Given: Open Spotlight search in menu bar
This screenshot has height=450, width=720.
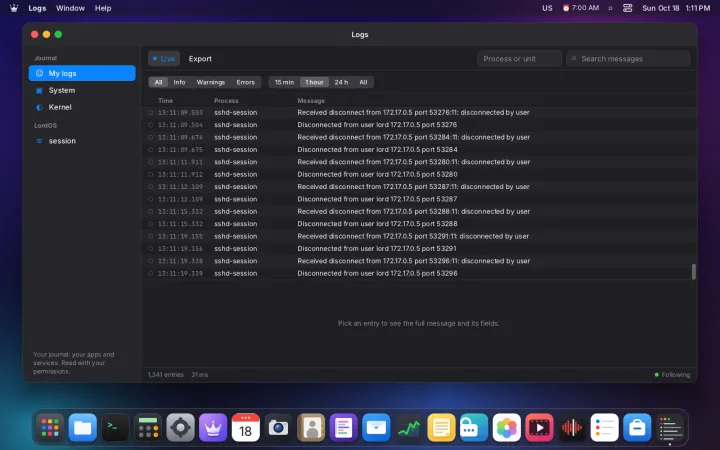Looking at the screenshot, I should [610, 8].
